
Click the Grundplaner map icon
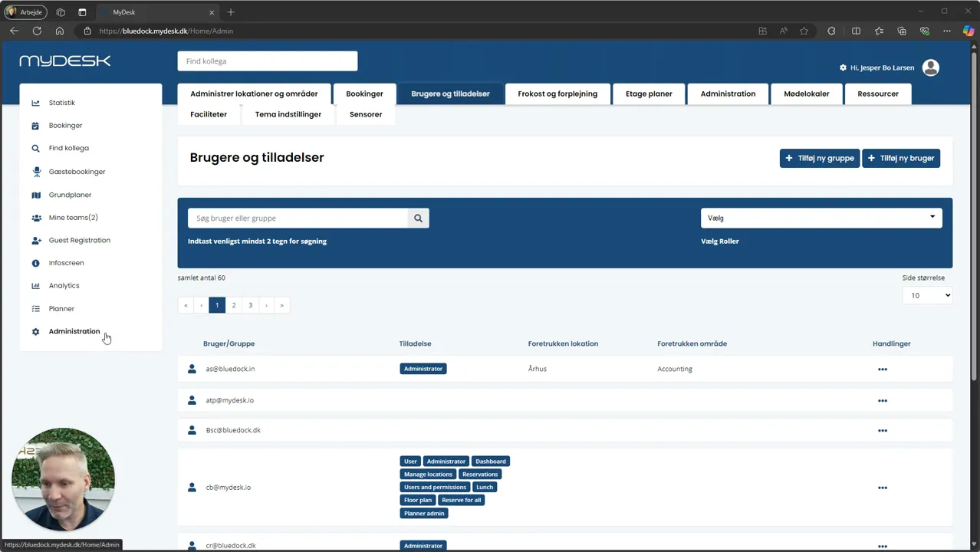[x=35, y=195]
